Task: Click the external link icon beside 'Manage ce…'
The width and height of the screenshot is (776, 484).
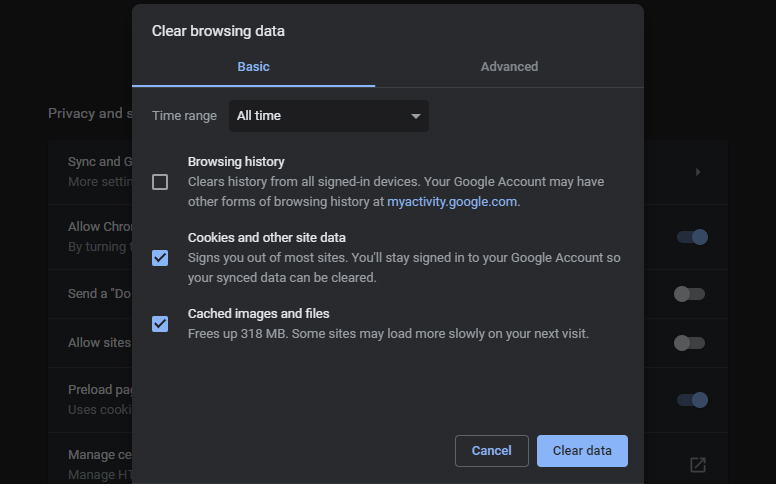Action: coord(698,465)
